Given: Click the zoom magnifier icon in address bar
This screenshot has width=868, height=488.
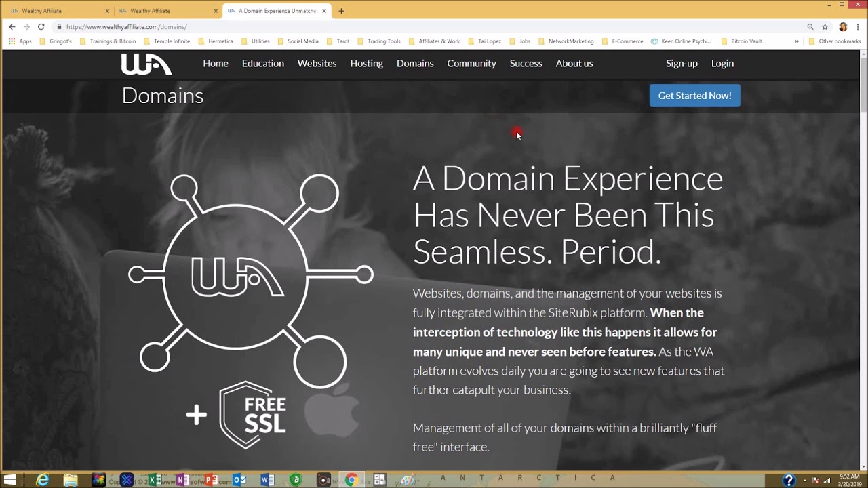Looking at the screenshot, I should coord(810,27).
